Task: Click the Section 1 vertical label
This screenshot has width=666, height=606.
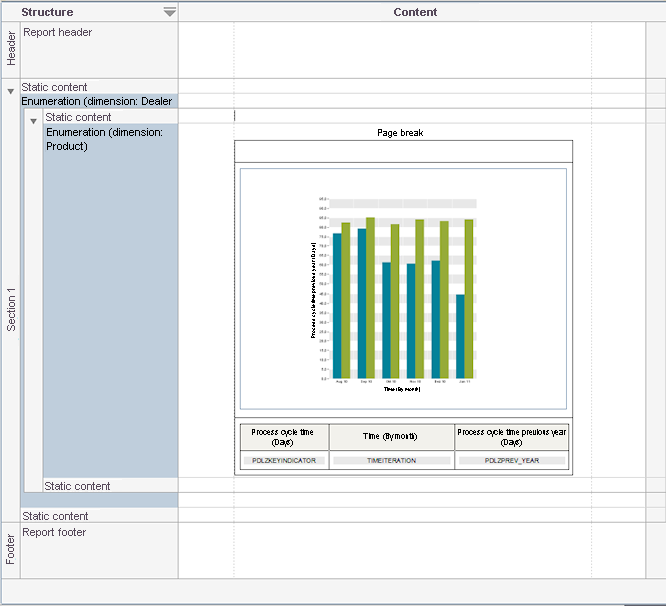Action: click(x=11, y=309)
